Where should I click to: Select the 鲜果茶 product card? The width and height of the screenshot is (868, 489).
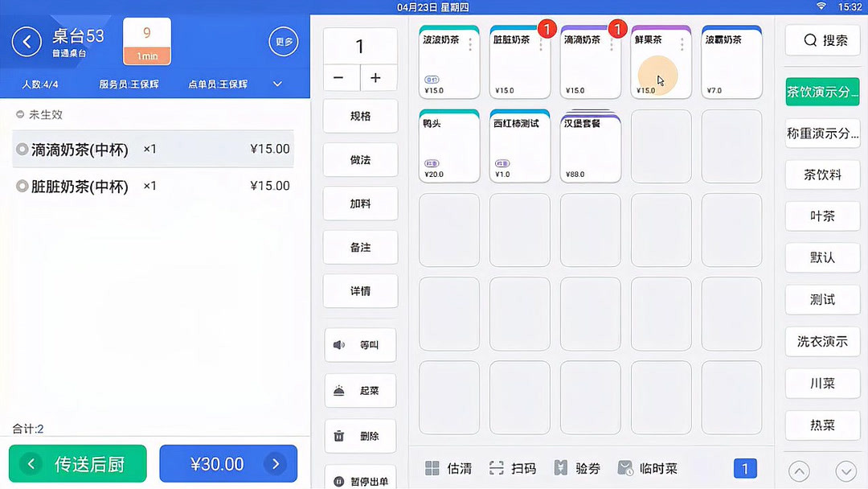point(661,63)
